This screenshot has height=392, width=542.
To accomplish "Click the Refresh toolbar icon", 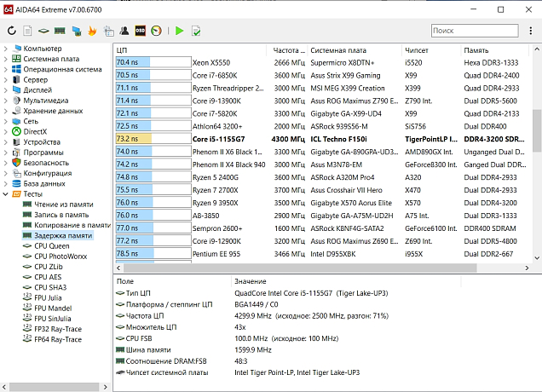I will tap(12, 32).
